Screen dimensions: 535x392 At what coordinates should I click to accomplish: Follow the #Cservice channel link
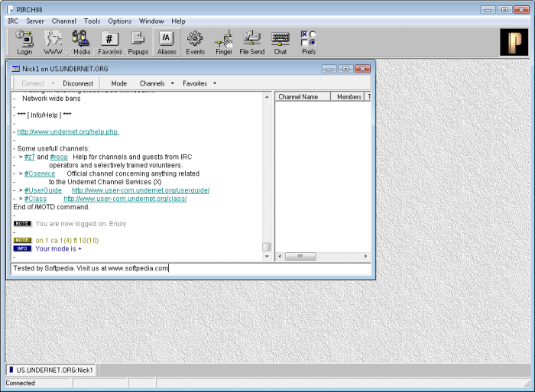click(40, 173)
